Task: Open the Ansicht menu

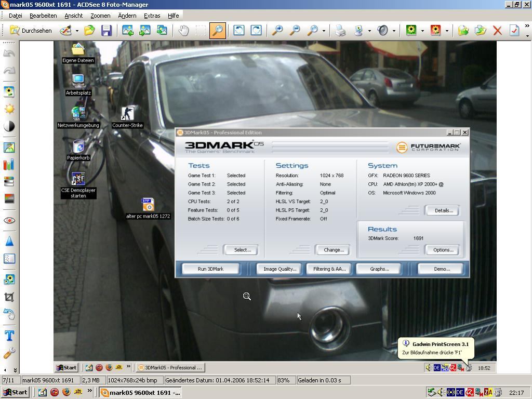Action: 74,16
